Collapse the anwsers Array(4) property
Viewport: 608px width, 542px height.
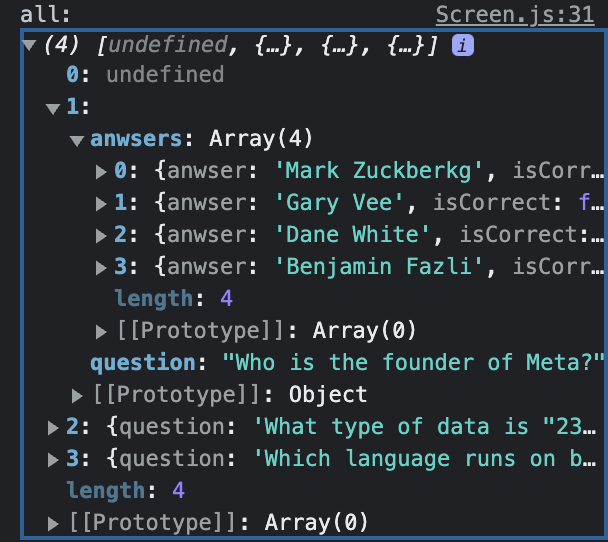click(77, 140)
